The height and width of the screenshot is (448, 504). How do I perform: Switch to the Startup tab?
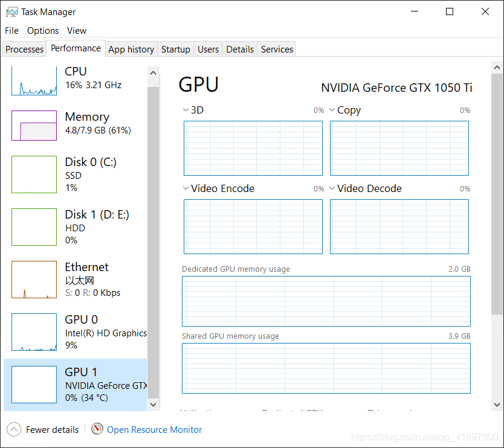pyautogui.click(x=175, y=49)
